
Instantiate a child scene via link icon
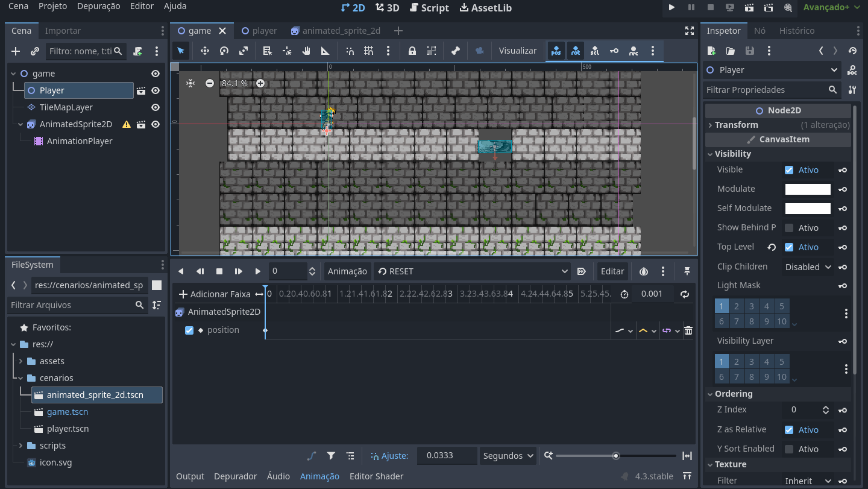point(35,51)
